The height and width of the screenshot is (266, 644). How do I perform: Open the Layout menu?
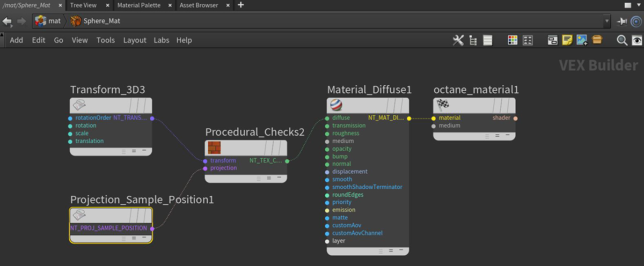(x=135, y=40)
